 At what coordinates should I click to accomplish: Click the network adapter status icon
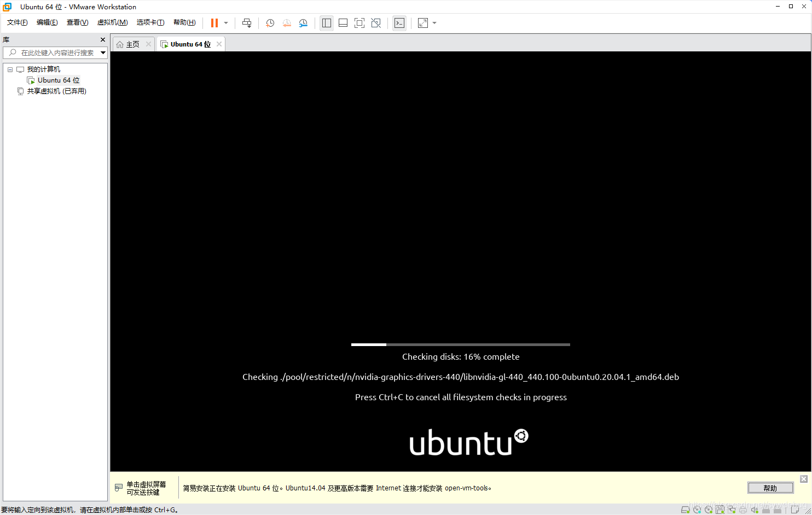732,510
